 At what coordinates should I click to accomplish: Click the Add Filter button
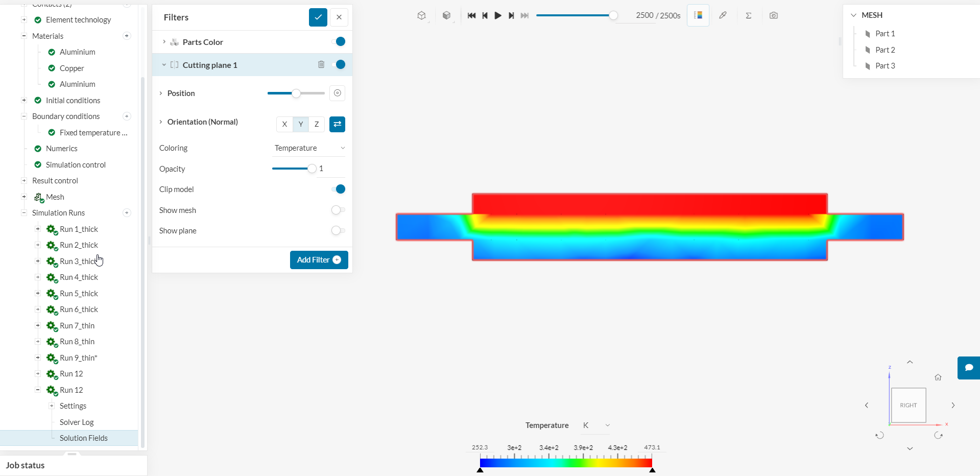[x=319, y=260]
